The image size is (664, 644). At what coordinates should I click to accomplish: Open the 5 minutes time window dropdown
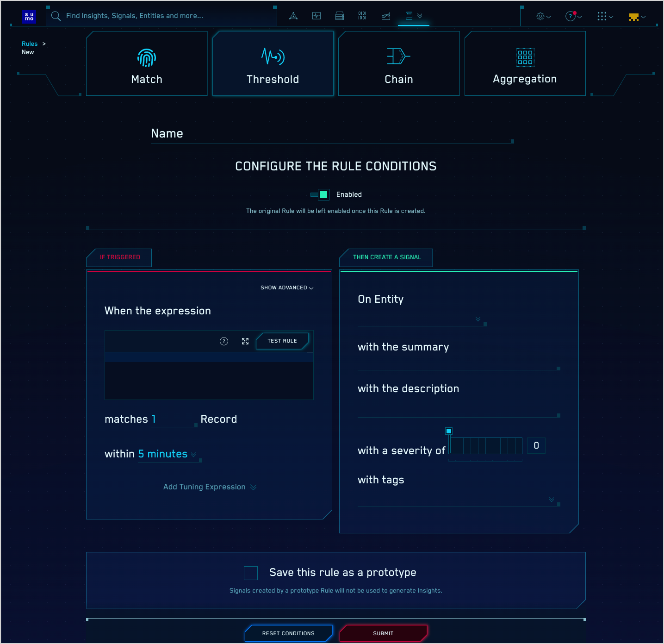(x=167, y=454)
